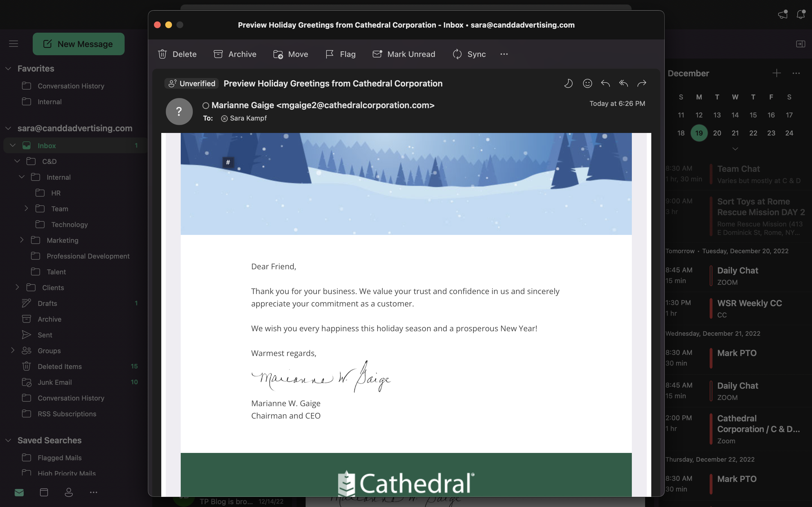This screenshot has height=507, width=812.
Task: Add a reaction with the smiley icon
Action: [x=587, y=83]
